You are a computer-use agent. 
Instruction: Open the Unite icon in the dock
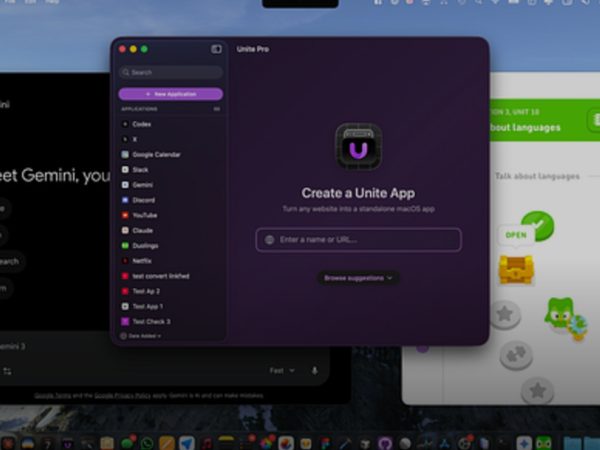[x=68, y=443]
